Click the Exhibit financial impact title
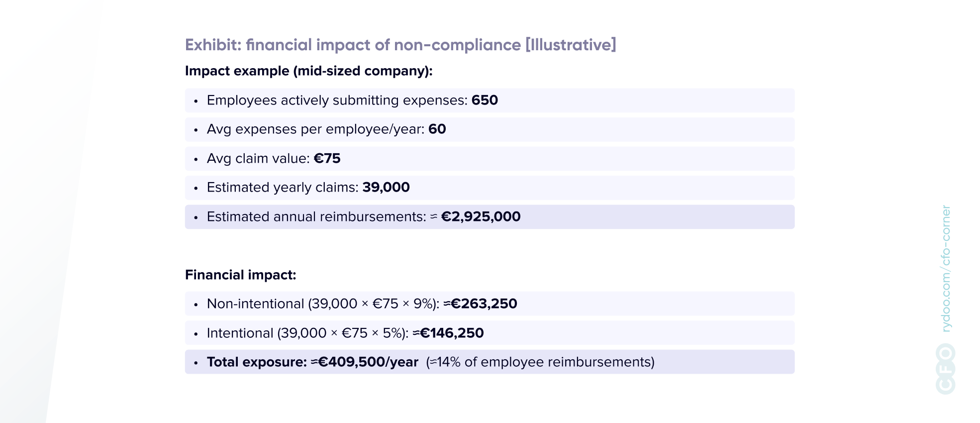The width and height of the screenshot is (980, 423). (x=400, y=45)
